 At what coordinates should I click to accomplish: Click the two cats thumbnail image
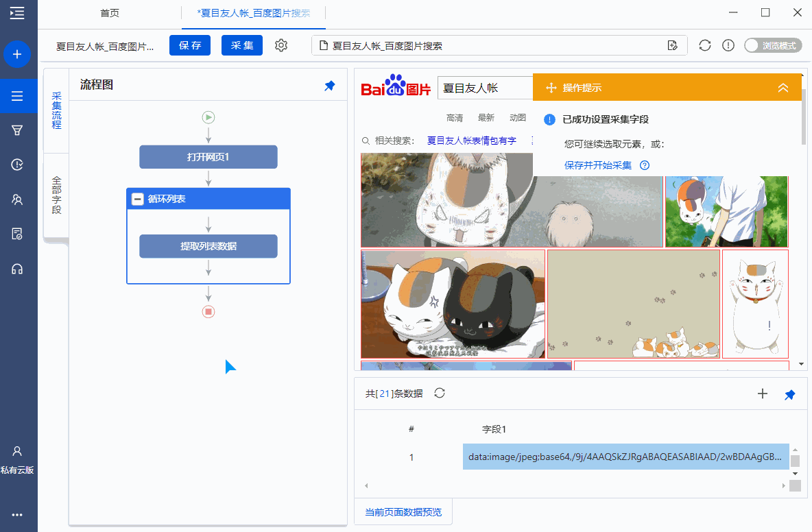pos(453,304)
